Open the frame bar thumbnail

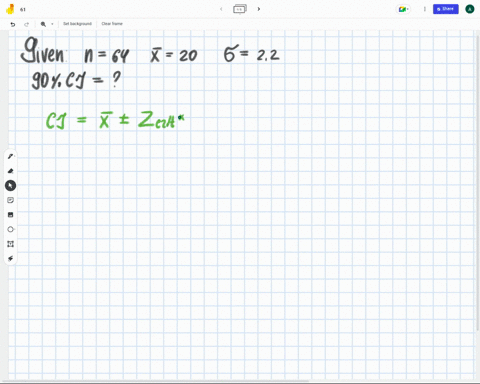tap(240, 9)
